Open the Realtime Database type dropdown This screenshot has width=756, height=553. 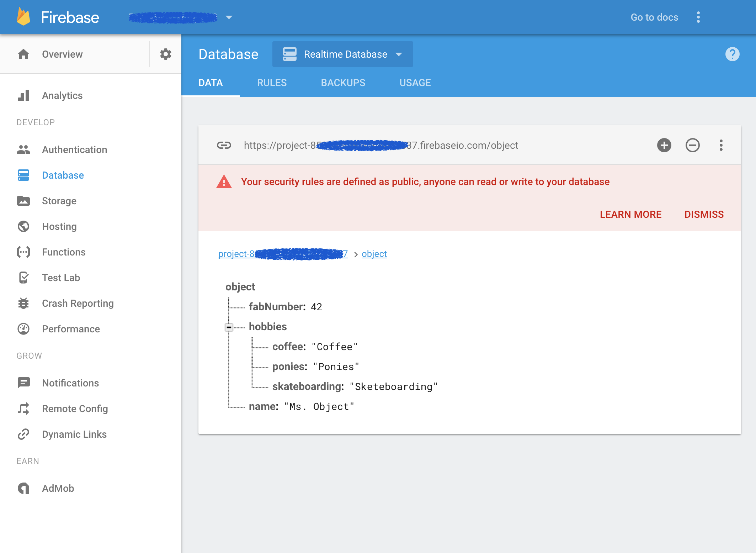[343, 54]
